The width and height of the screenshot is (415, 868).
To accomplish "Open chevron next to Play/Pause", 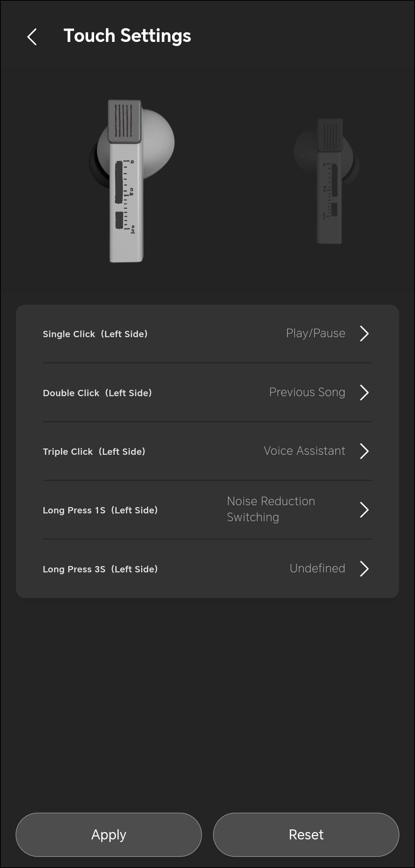I will tap(364, 333).
